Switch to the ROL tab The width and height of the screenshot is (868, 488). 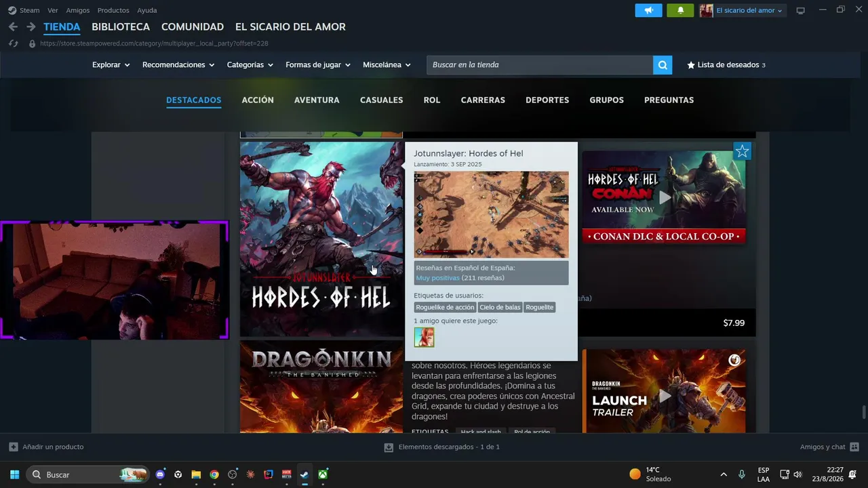pyautogui.click(x=432, y=100)
